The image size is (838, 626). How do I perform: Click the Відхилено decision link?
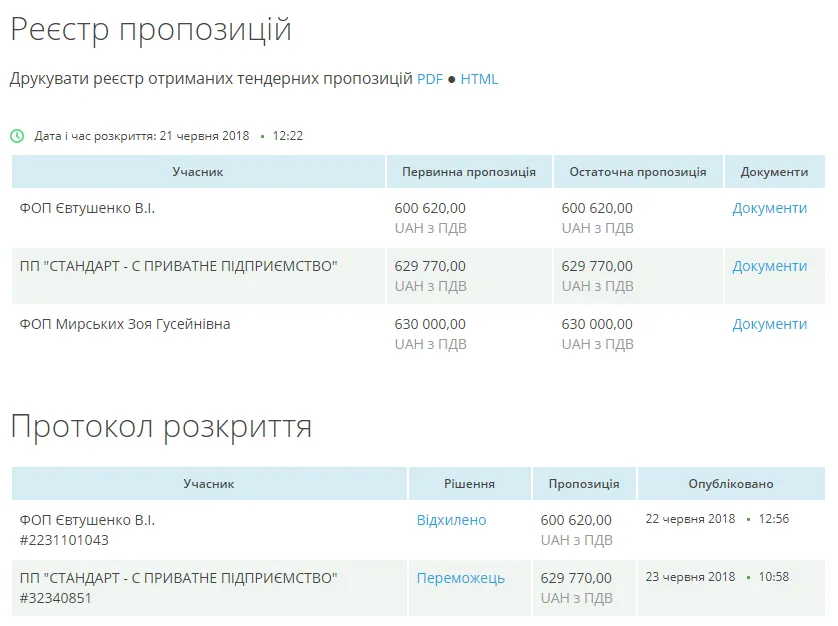click(451, 520)
